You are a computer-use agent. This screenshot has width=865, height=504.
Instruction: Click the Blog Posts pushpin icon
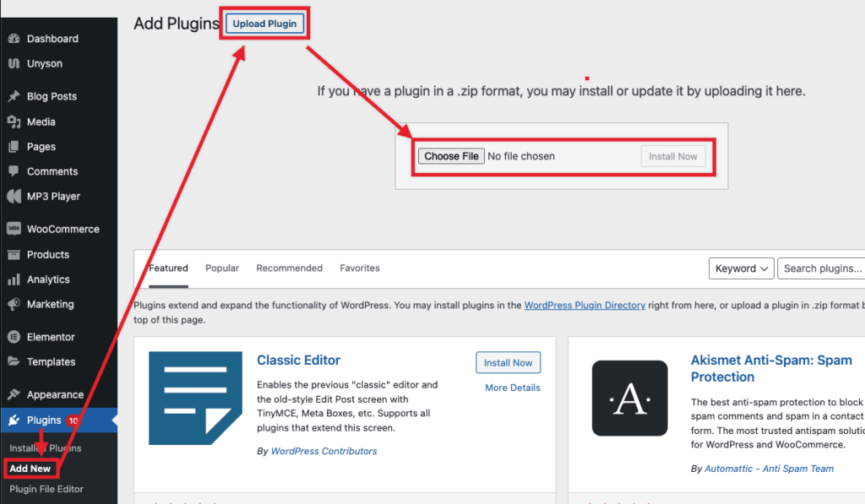tap(14, 96)
